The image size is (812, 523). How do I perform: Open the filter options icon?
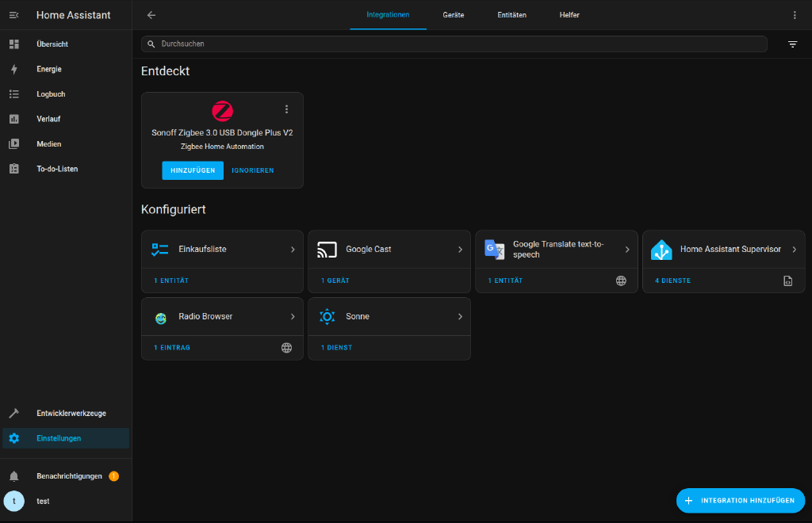[x=792, y=44]
